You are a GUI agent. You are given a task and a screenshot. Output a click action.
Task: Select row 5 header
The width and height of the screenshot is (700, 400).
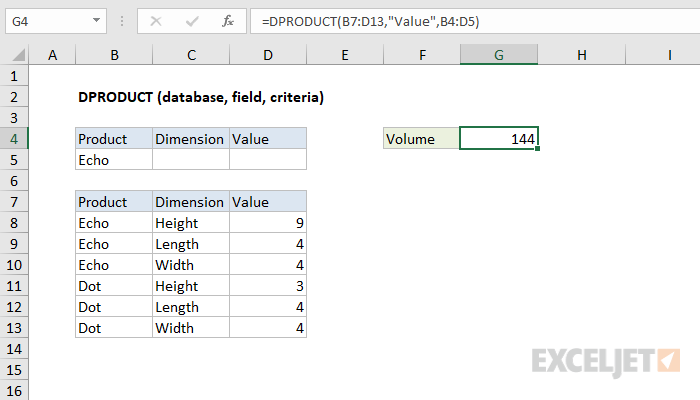pos(14,160)
